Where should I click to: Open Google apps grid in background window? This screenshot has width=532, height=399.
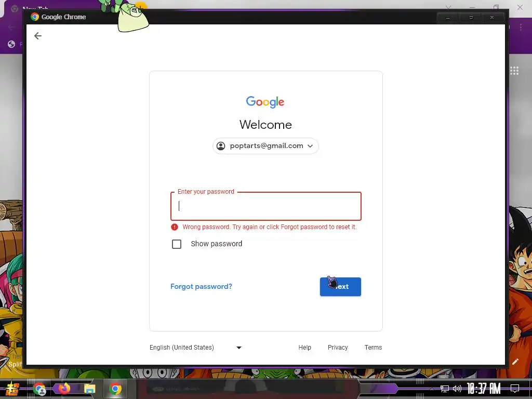(x=514, y=71)
